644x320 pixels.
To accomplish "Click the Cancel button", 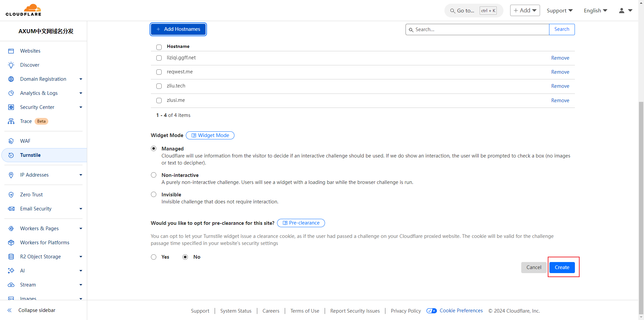I will 534,267.
